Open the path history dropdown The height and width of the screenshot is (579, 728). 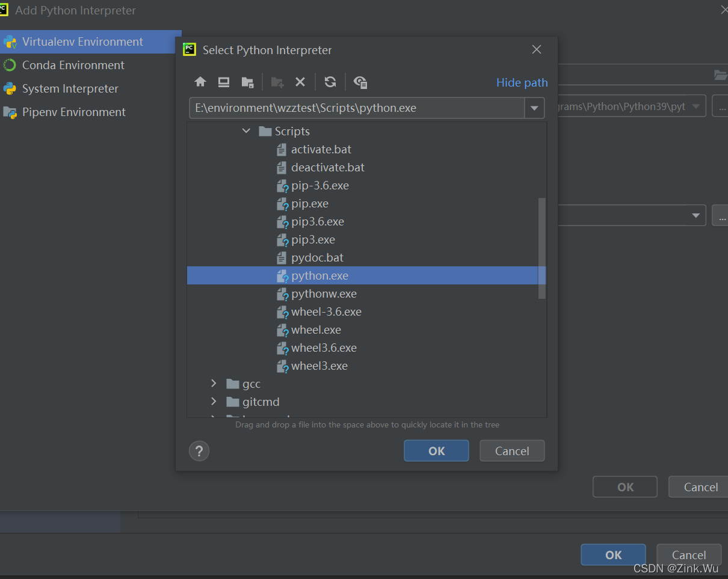pyautogui.click(x=534, y=108)
